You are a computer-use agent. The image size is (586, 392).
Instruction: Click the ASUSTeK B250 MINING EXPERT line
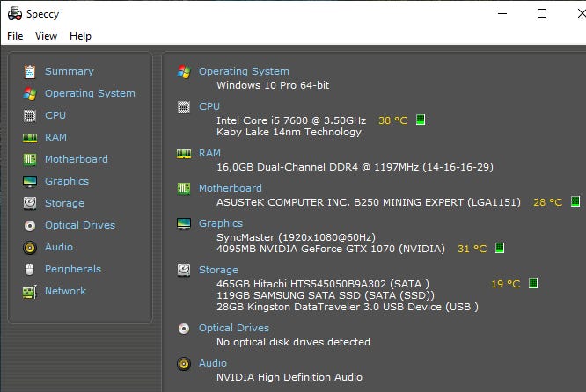368,202
